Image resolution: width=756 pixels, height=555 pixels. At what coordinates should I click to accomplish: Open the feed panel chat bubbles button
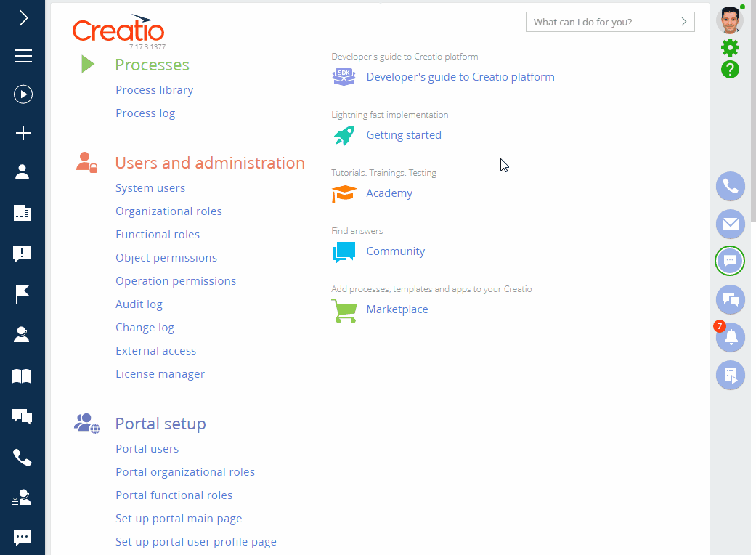731,299
